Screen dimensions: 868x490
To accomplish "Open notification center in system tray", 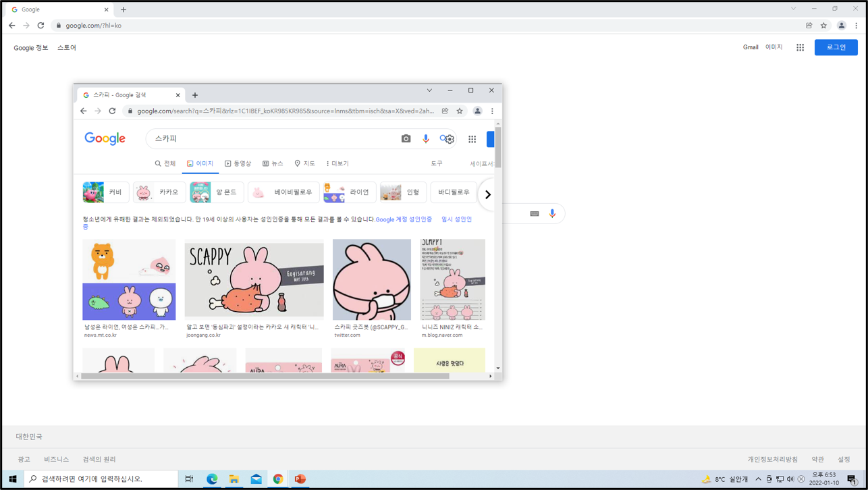I will 852,479.
